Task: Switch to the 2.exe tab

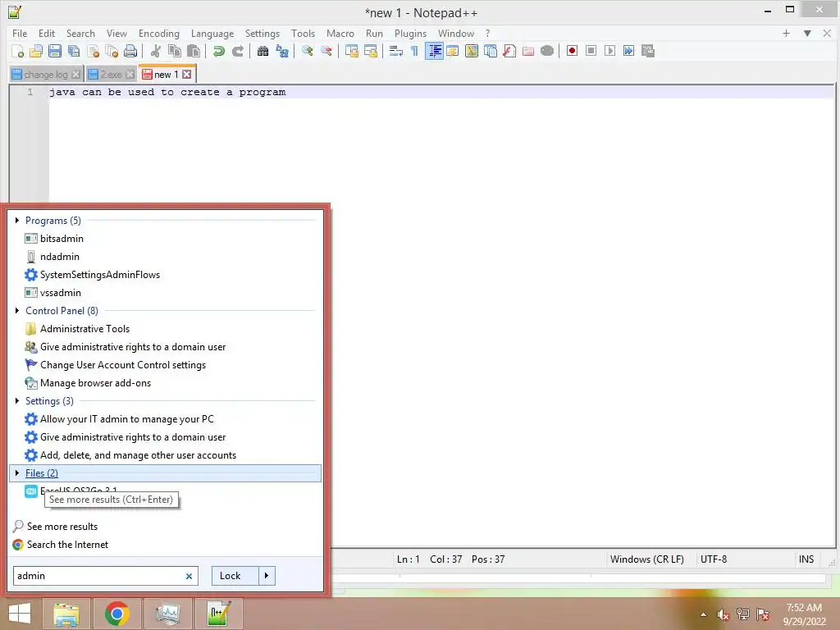Action: [111, 75]
